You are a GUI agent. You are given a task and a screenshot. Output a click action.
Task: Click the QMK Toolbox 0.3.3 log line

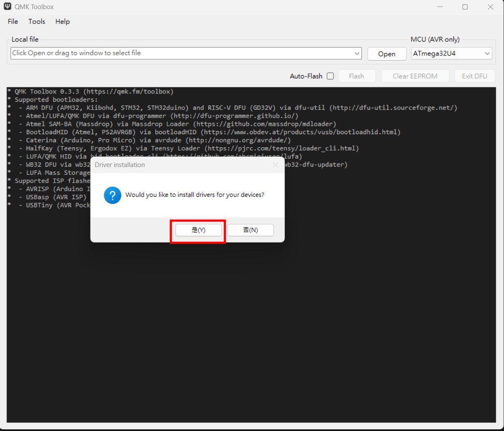pos(91,92)
